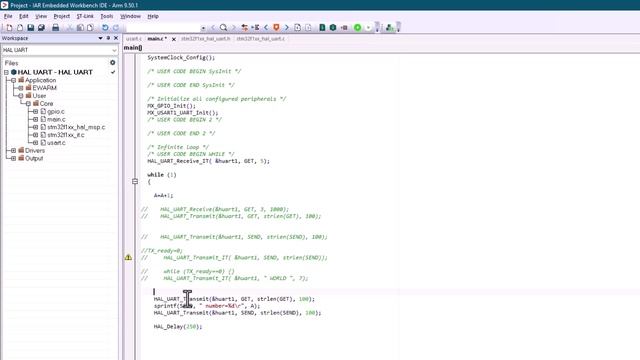Click the Print toolbar icon
The image size is (640, 360).
pyautogui.click(x=56, y=28)
